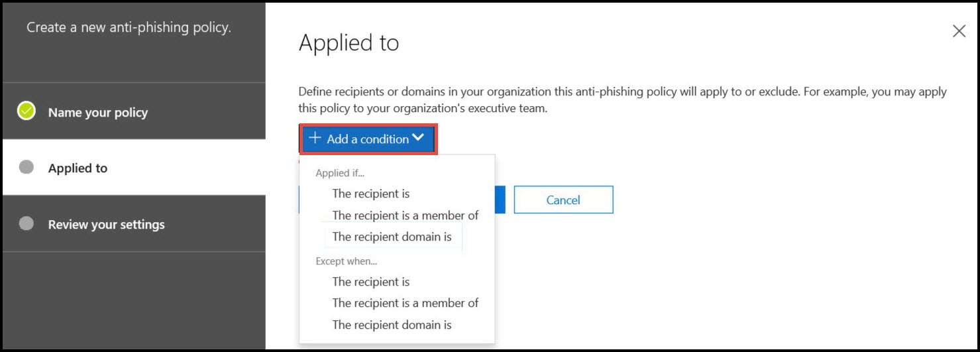
Task: Click the 'Except when...' group header
Action: pyautogui.click(x=346, y=261)
